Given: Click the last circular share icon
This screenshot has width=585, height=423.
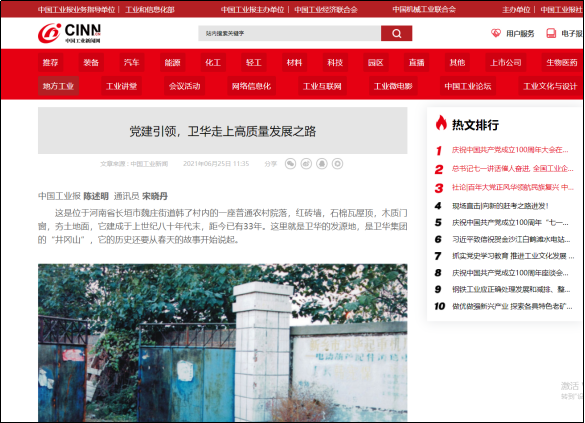Looking at the screenshot, I should click(337, 164).
